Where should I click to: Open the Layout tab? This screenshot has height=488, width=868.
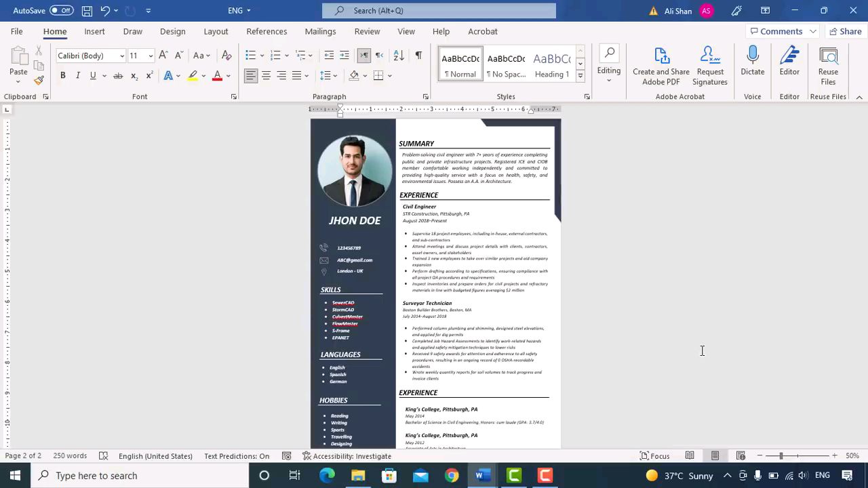[x=216, y=31]
